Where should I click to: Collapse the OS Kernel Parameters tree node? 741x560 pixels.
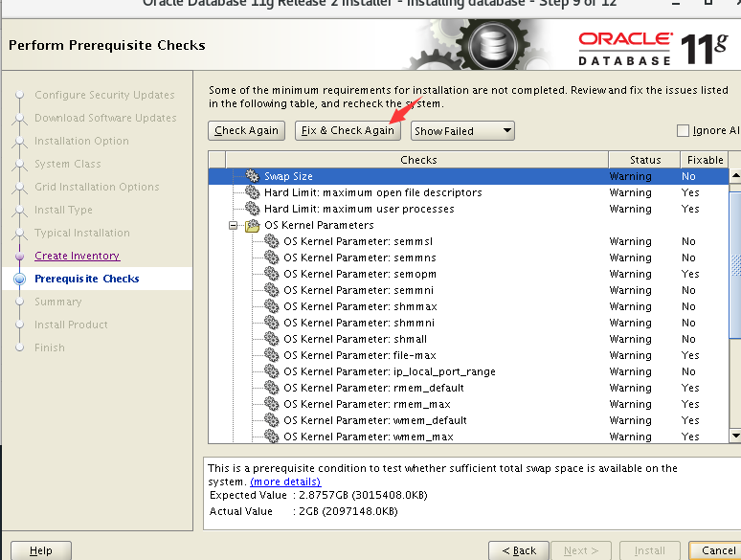pyautogui.click(x=233, y=225)
